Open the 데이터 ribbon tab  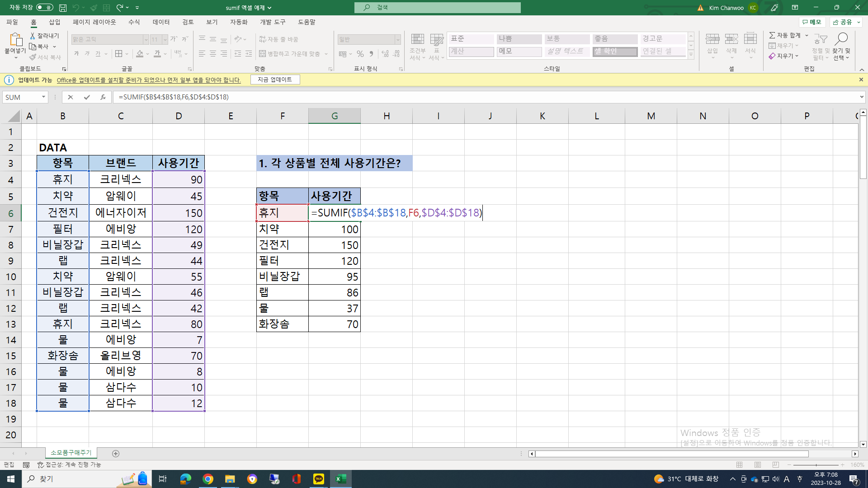point(161,22)
